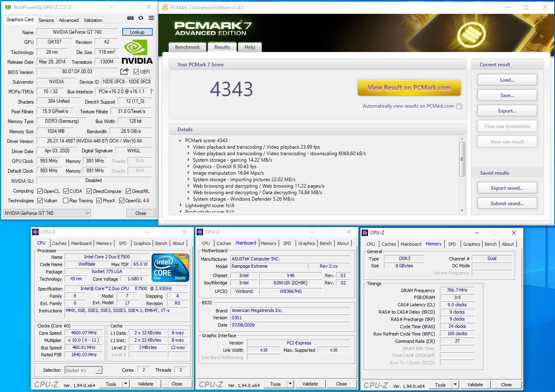Click the NVIDIA logo in GPU-Z

coord(137,52)
